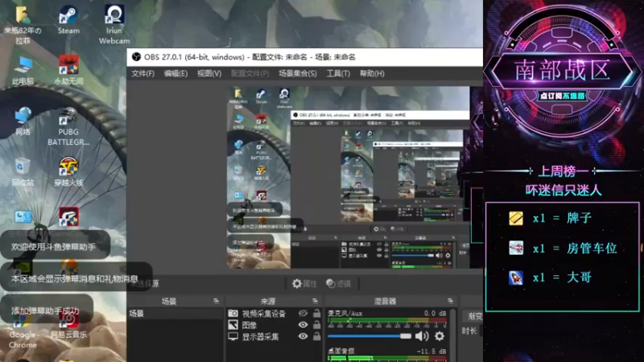Click the 房管车位 plane gift icon
Screen dimensions: 644x362
pyautogui.click(x=516, y=248)
